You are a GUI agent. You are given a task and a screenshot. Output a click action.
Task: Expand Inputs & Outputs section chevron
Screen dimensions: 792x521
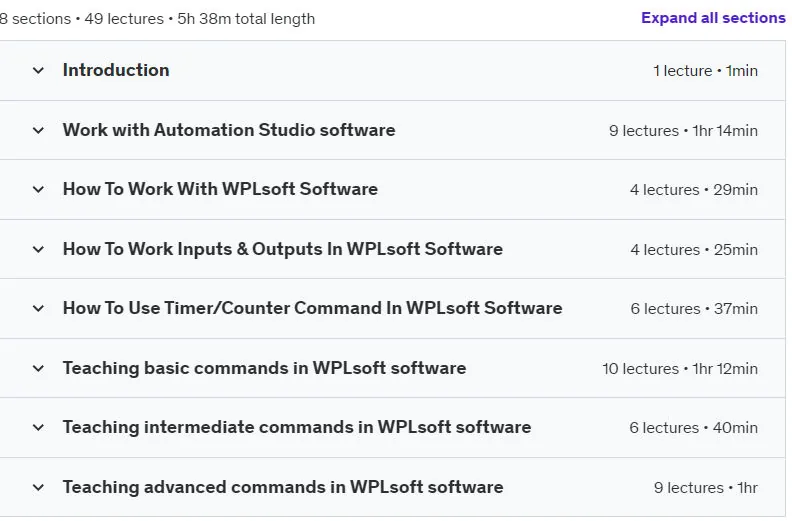[38, 249]
